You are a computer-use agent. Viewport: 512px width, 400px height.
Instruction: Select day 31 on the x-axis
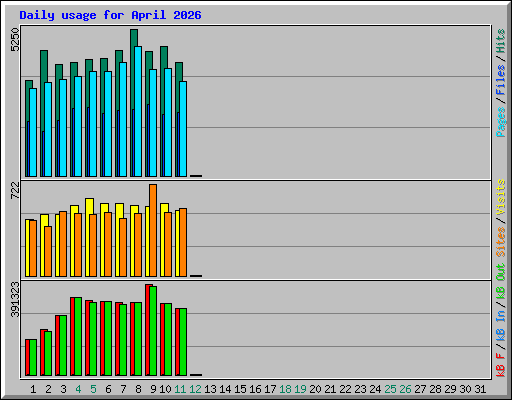pyautogui.click(x=480, y=389)
